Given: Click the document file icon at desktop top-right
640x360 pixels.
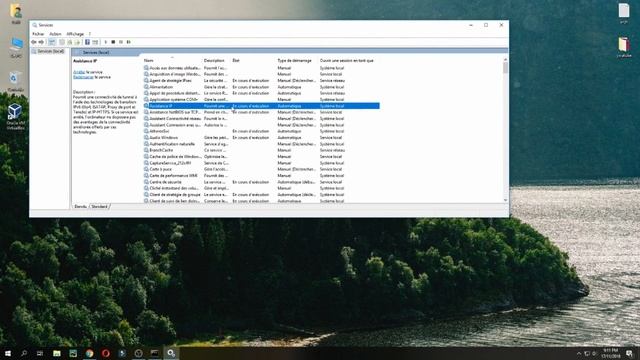Looking at the screenshot, I should (x=624, y=13).
